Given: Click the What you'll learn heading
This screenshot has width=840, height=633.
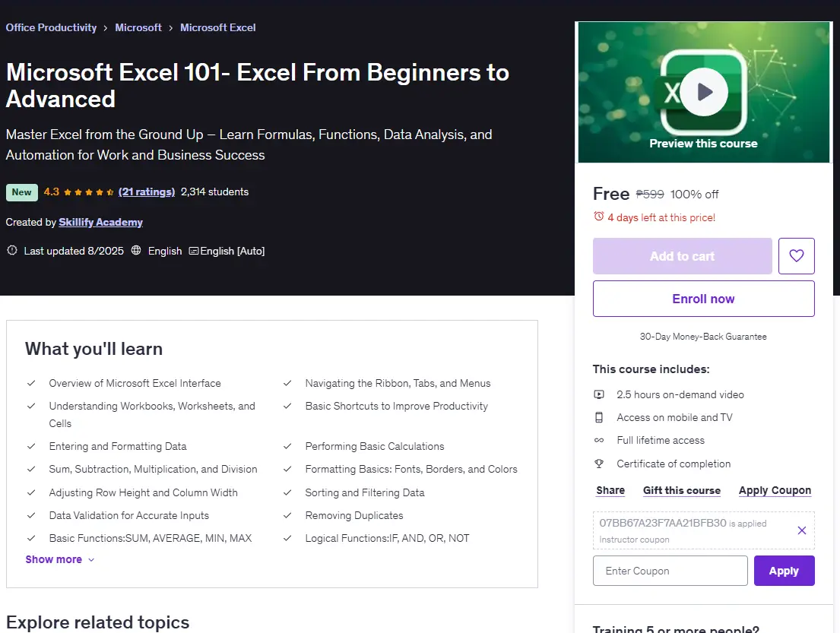Looking at the screenshot, I should (x=94, y=349).
